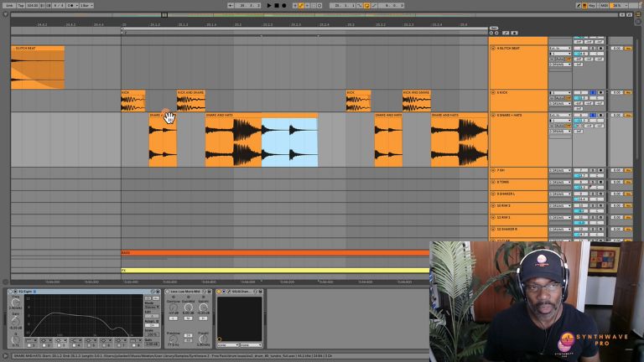Unfold the 8 TOMS track

pyautogui.click(x=493, y=182)
